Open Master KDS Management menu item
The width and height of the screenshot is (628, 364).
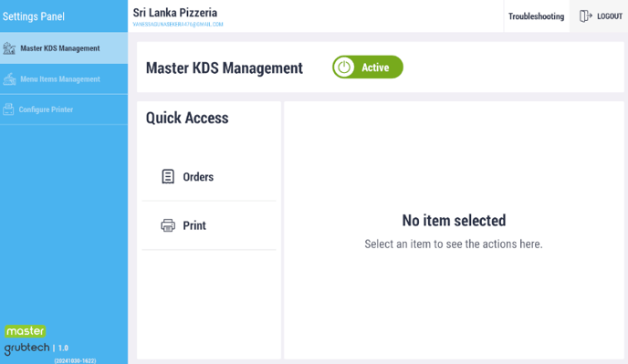(x=64, y=48)
